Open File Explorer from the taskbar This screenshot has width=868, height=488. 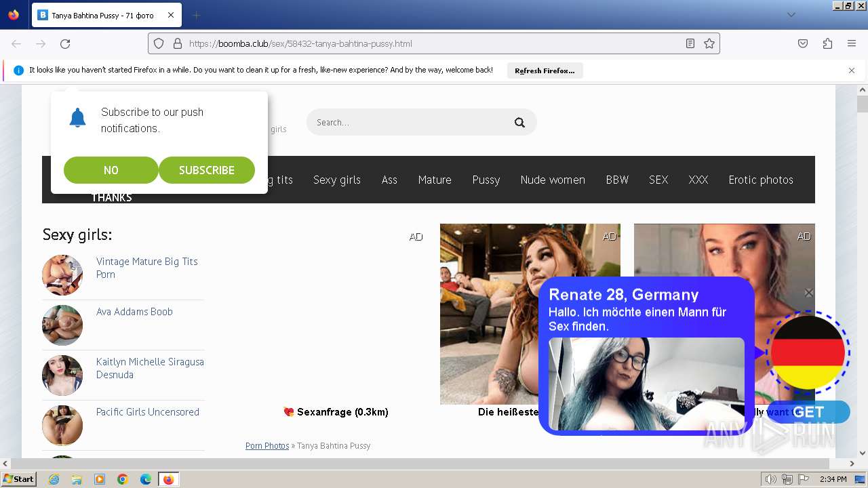click(77, 479)
